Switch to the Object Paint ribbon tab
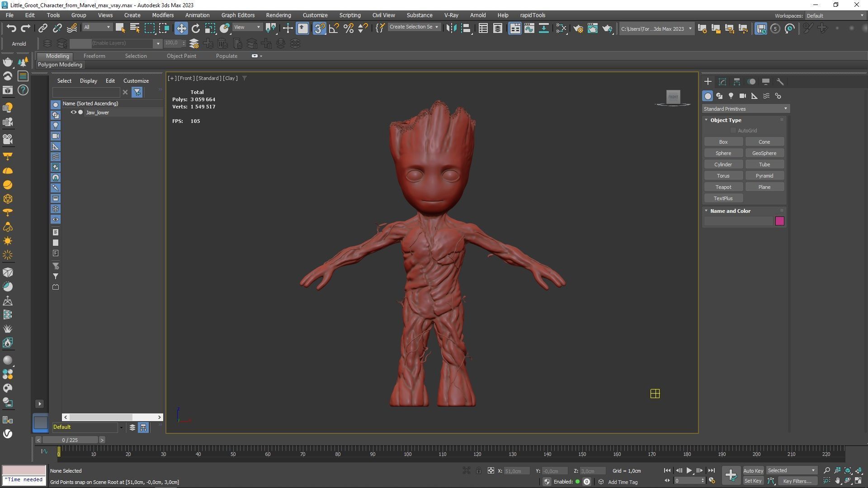 pos(181,56)
